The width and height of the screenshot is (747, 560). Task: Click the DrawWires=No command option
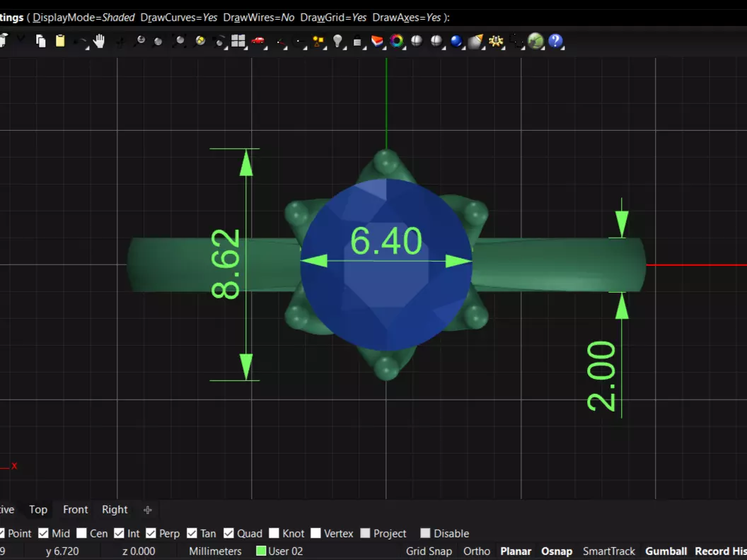click(259, 18)
